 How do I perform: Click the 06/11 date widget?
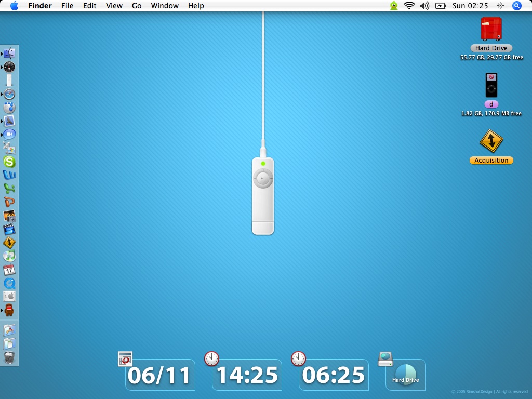point(160,375)
